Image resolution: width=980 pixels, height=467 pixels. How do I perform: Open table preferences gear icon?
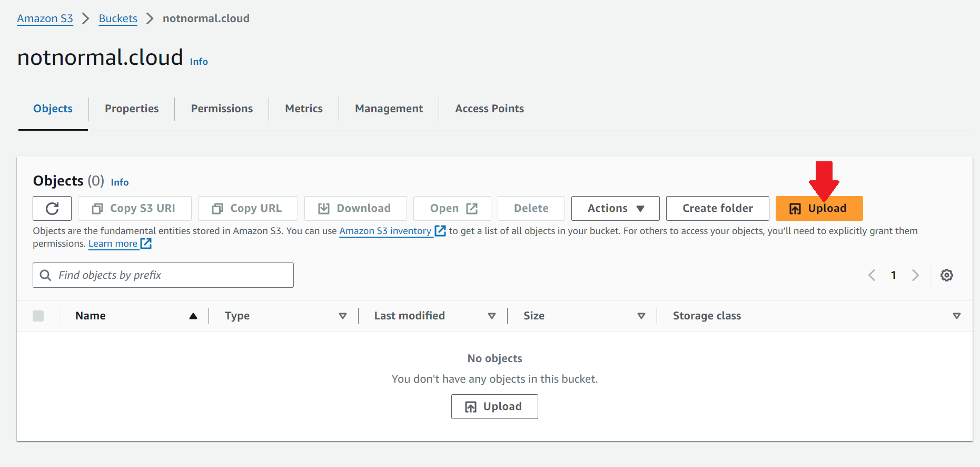(x=946, y=275)
